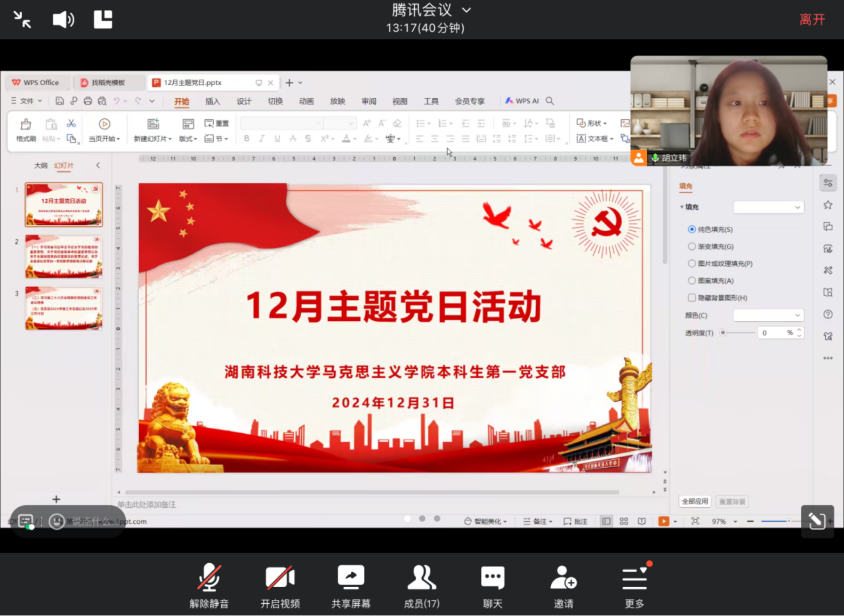Select slide 2 thumbnail in panel
This screenshot has width=844, height=616.
63,256
